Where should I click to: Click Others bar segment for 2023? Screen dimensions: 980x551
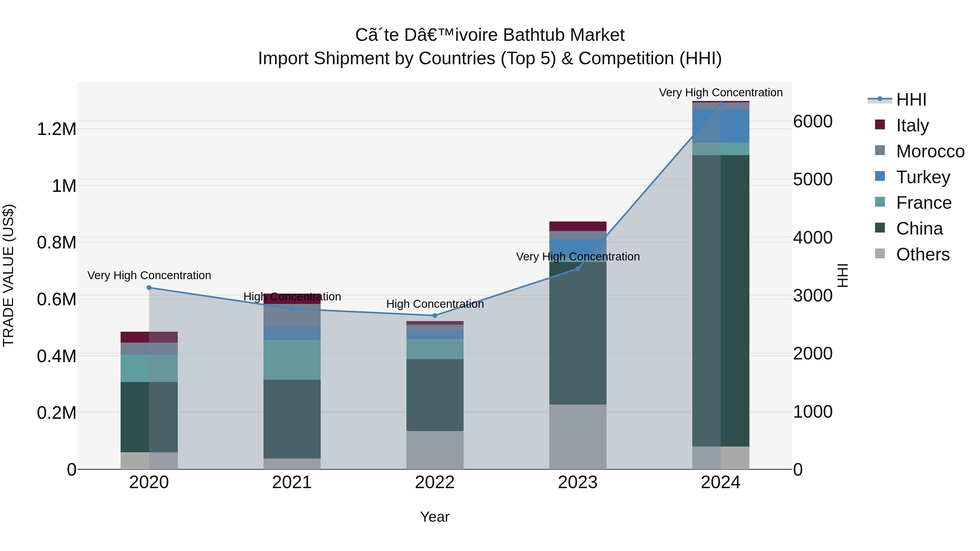[578, 437]
